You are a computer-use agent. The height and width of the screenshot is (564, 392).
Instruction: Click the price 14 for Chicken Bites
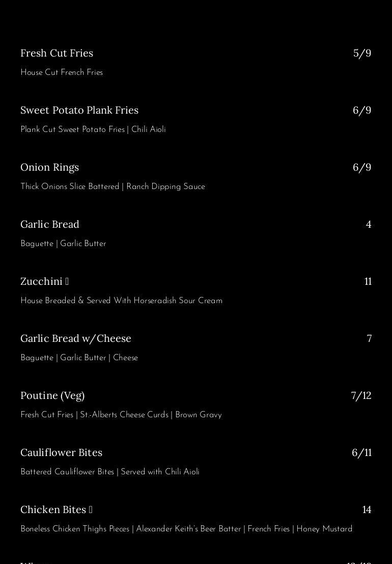tap(367, 509)
